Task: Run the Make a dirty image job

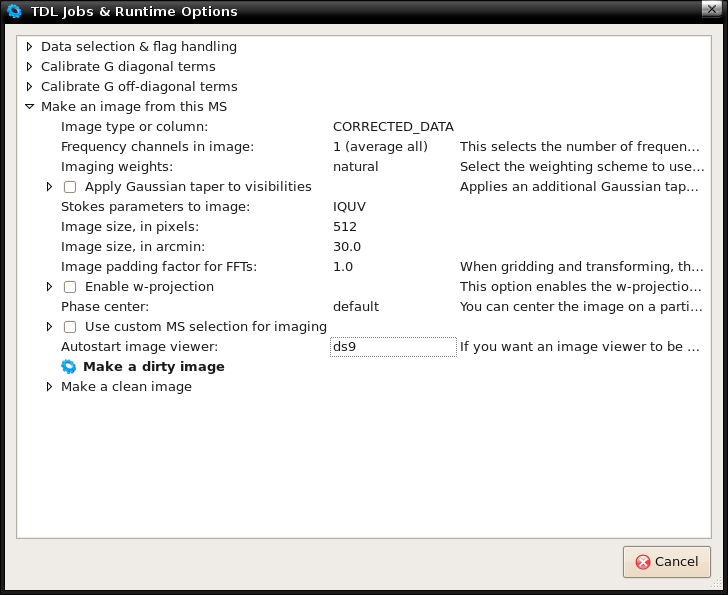Action: pos(154,367)
